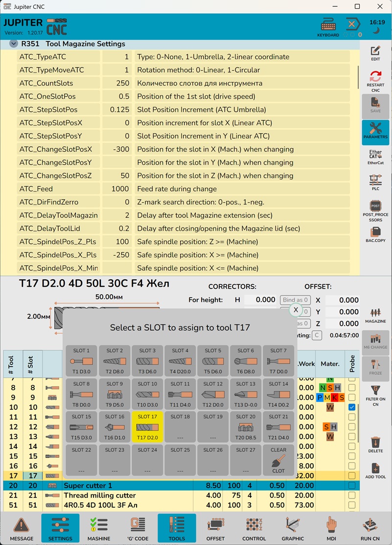Open the MAGAZINE view
The height and width of the screenshot is (545, 392).
[x=375, y=316]
